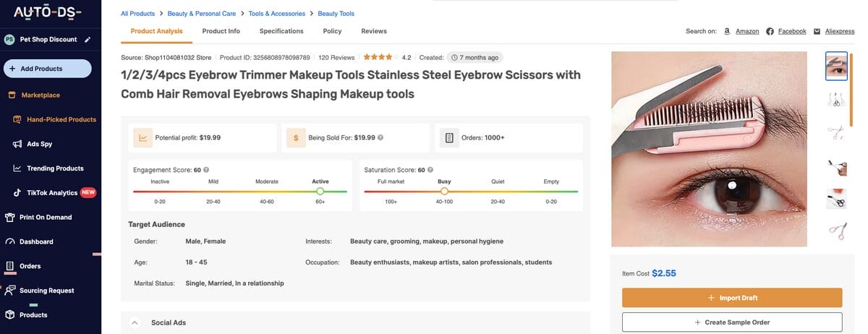Screen dimensions: 868x334
Task: Click the Trending Products chart icon
Action: click(17, 168)
